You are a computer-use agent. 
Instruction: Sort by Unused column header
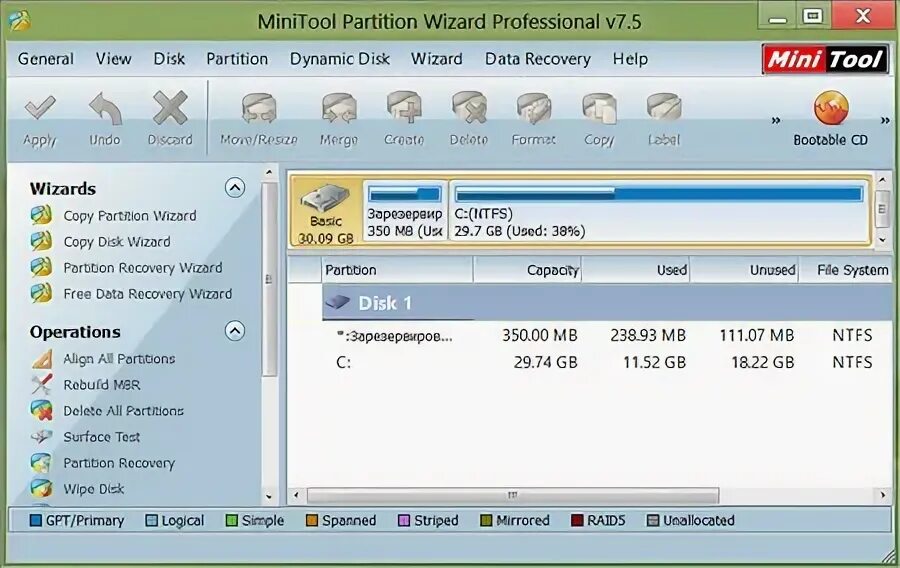744,270
